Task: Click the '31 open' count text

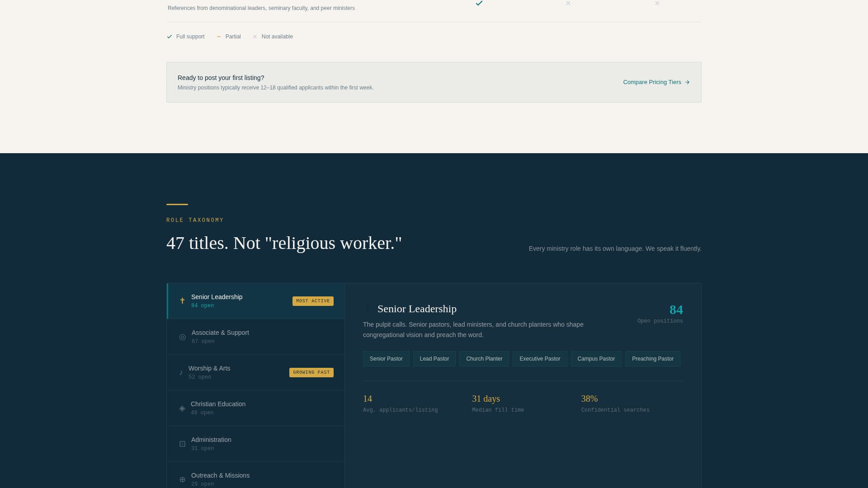Action: pos(203,448)
